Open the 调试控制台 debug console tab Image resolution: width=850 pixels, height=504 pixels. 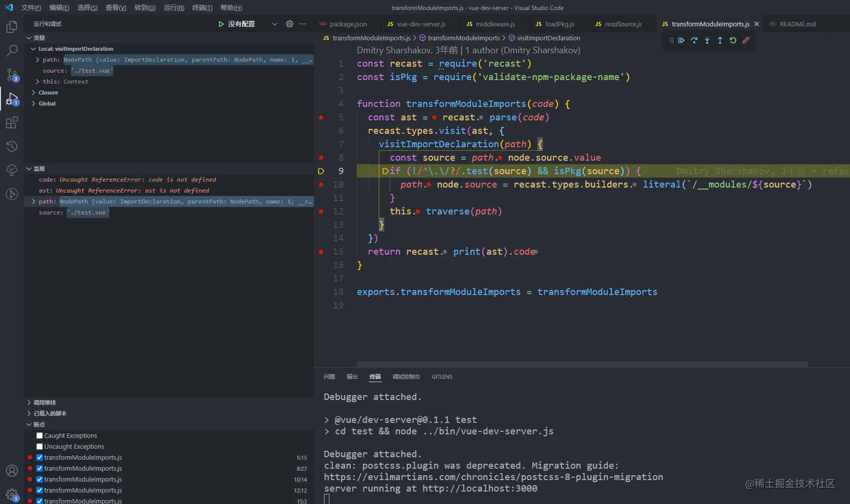pyautogui.click(x=406, y=376)
